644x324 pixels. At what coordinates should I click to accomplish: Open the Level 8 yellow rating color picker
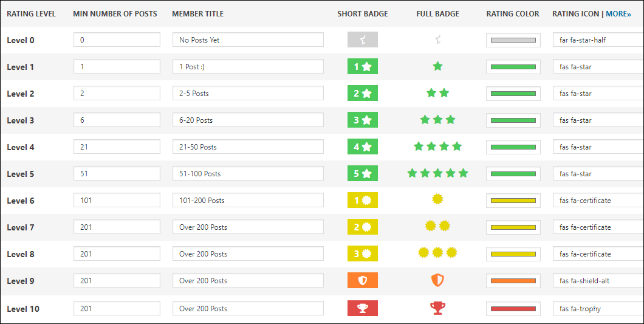(513, 254)
